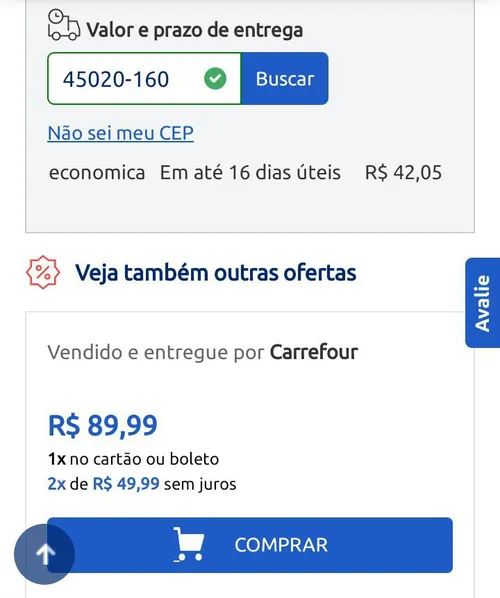Click the red percent offers badge icon
The image size is (500, 598).
(x=43, y=272)
